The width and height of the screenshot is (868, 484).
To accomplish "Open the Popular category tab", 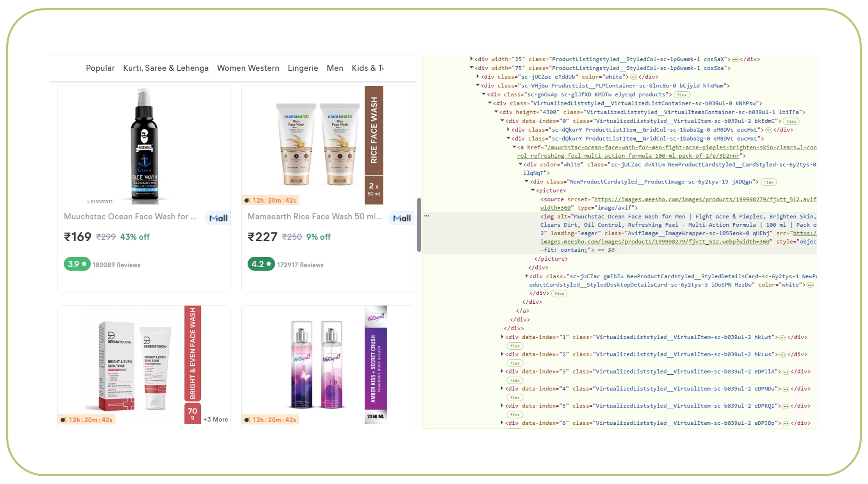I will click(x=100, y=68).
